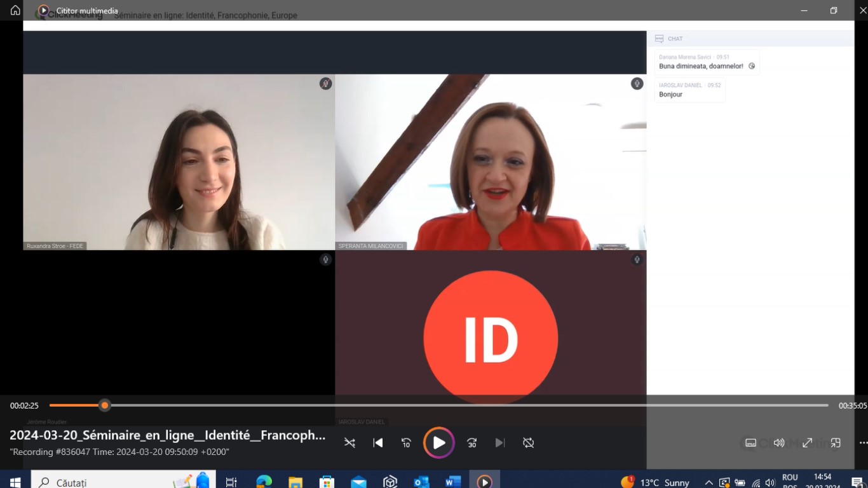Launch Word from the taskbar
Screen dimensions: 868x488
(452, 482)
